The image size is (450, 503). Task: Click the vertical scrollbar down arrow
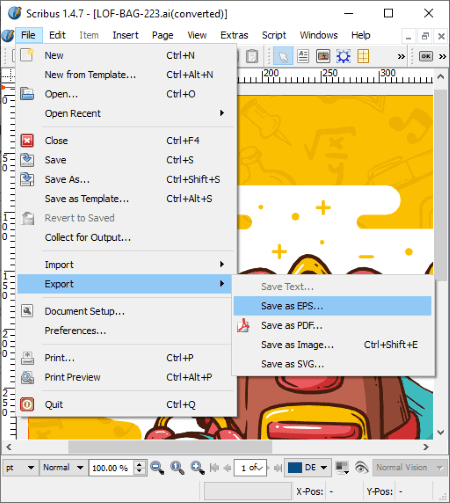441,432
